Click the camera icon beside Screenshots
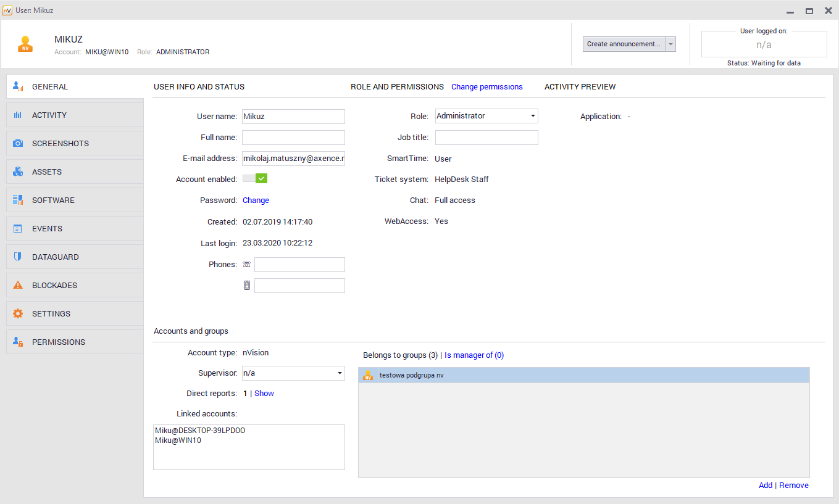 (x=18, y=143)
